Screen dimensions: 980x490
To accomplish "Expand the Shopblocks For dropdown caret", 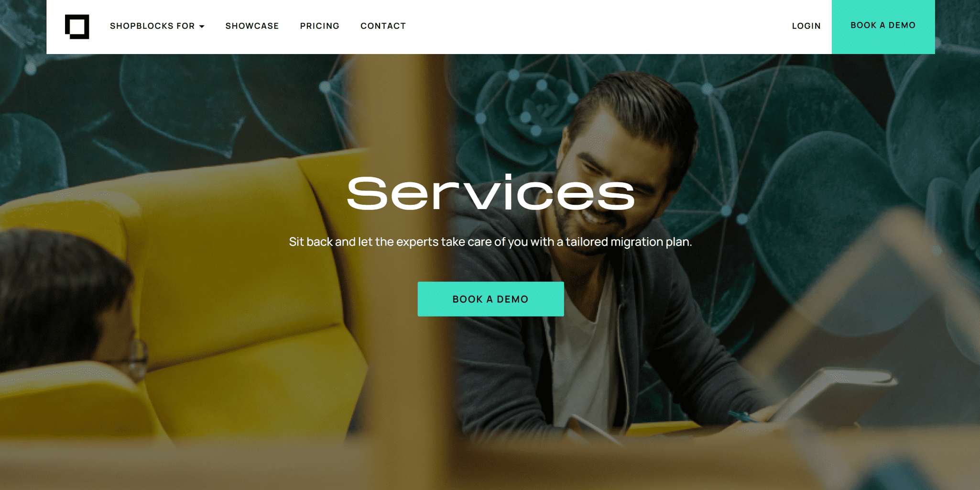I will pos(202,26).
